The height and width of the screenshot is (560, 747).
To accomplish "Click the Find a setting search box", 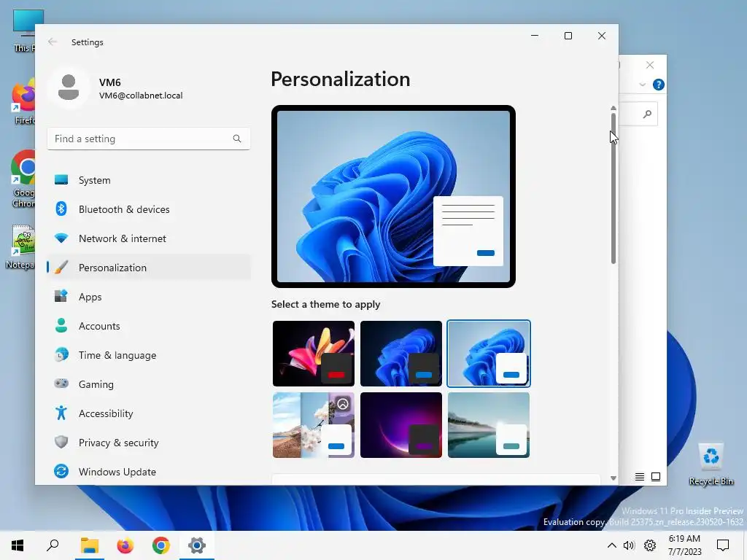I will tap(149, 139).
